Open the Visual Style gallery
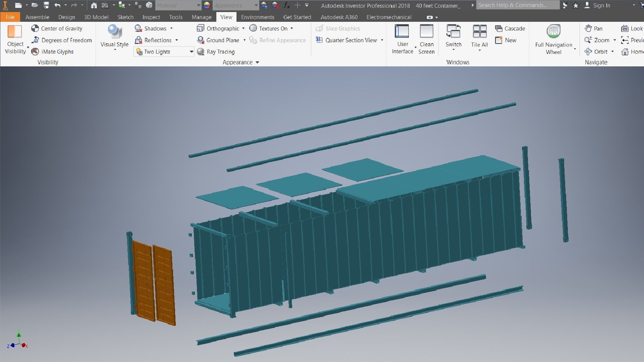 (115, 38)
